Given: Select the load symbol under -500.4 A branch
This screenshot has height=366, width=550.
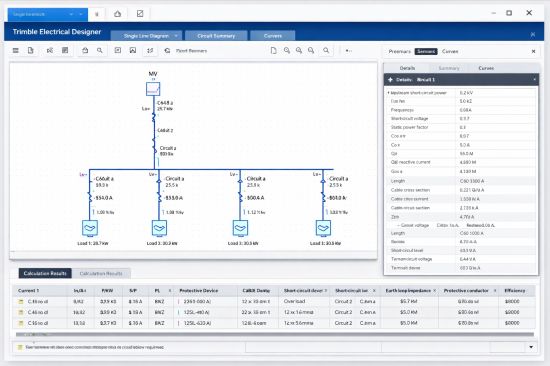Looking at the screenshot, I should pyautogui.click(x=240, y=228).
